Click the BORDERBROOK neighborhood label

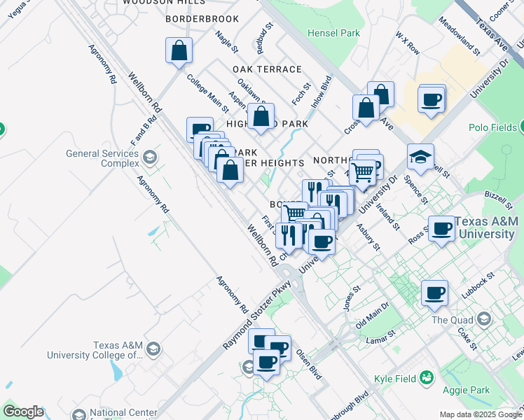point(202,19)
